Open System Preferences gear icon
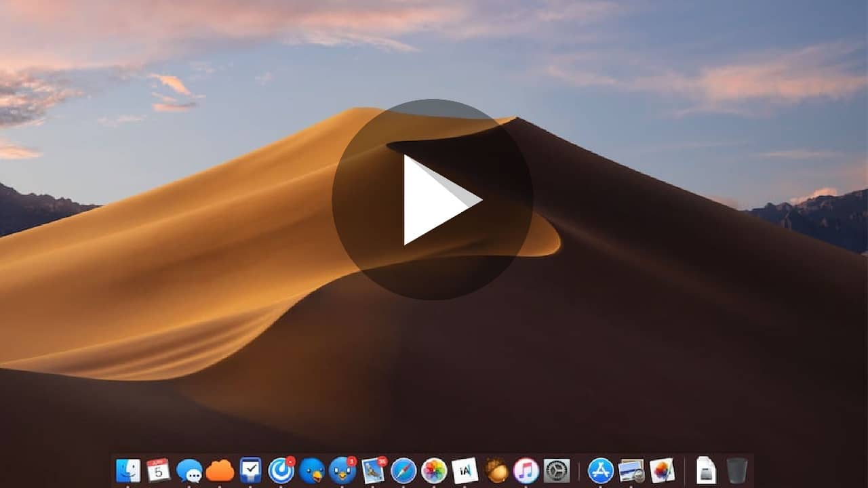Image resolution: width=868 pixels, height=488 pixels. [x=557, y=470]
